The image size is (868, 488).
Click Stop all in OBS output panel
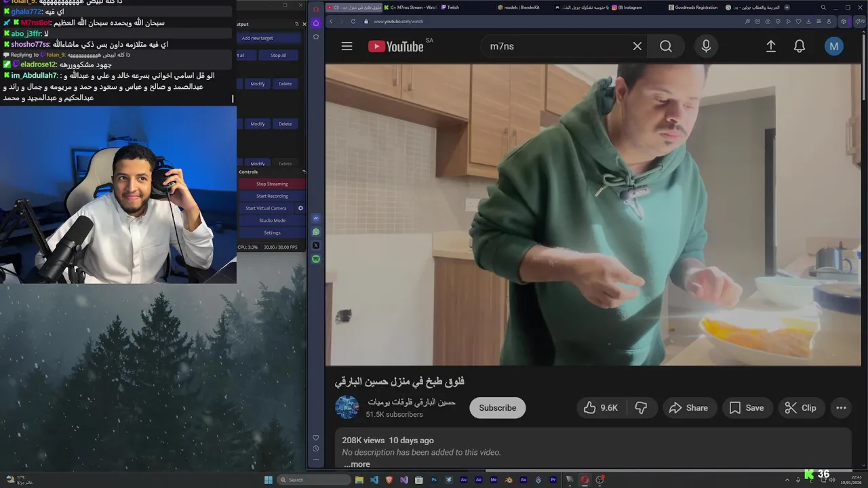point(279,55)
